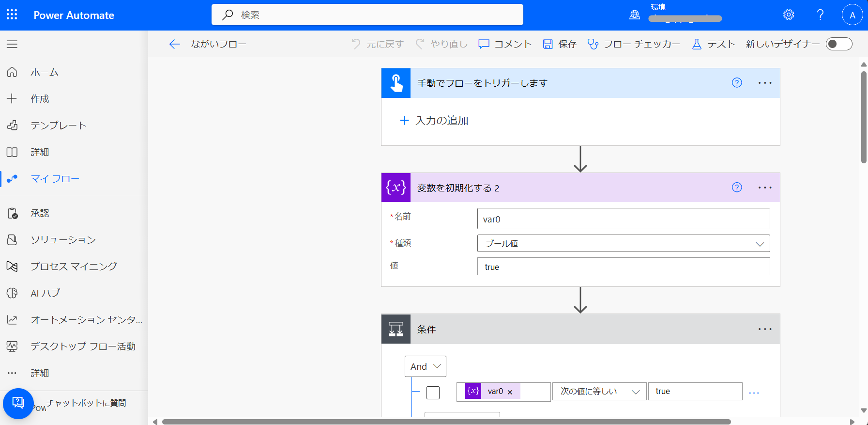Click the デスクトップ フロー活動 monitor icon

[12, 346]
